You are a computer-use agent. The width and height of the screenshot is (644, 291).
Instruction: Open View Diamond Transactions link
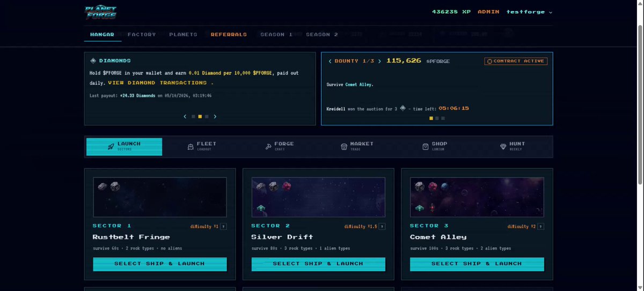pyautogui.click(x=160, y=83)
